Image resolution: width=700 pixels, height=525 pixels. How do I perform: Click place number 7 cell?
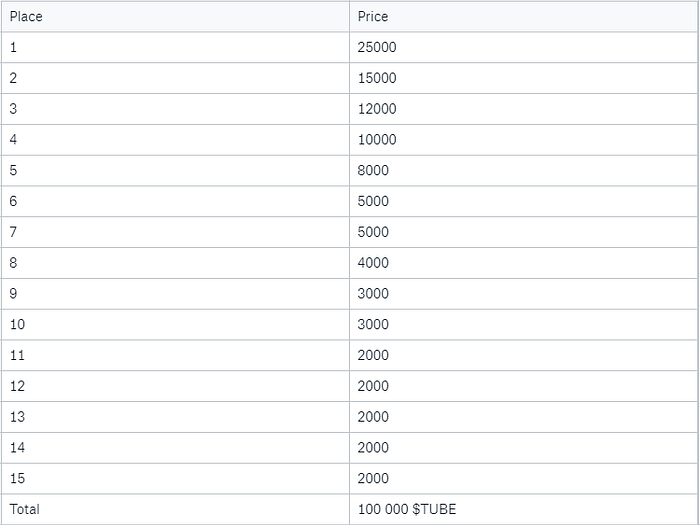click(x=175, y=232)
